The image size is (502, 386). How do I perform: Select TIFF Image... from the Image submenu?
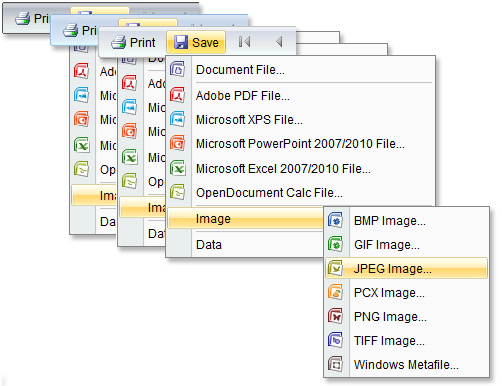406,341
